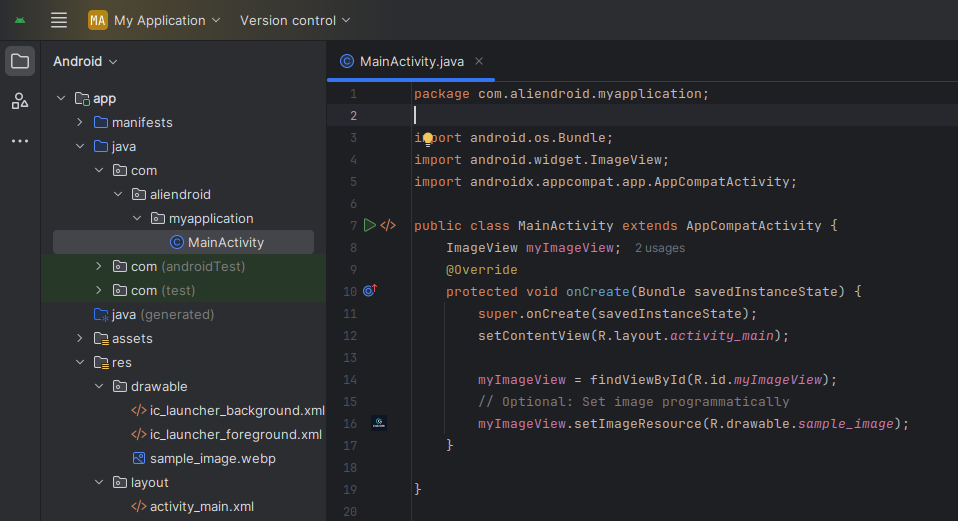Click the app module folder icon
Image resolution: width=958 pixels, height=521 pixels.
click(82, 98)
